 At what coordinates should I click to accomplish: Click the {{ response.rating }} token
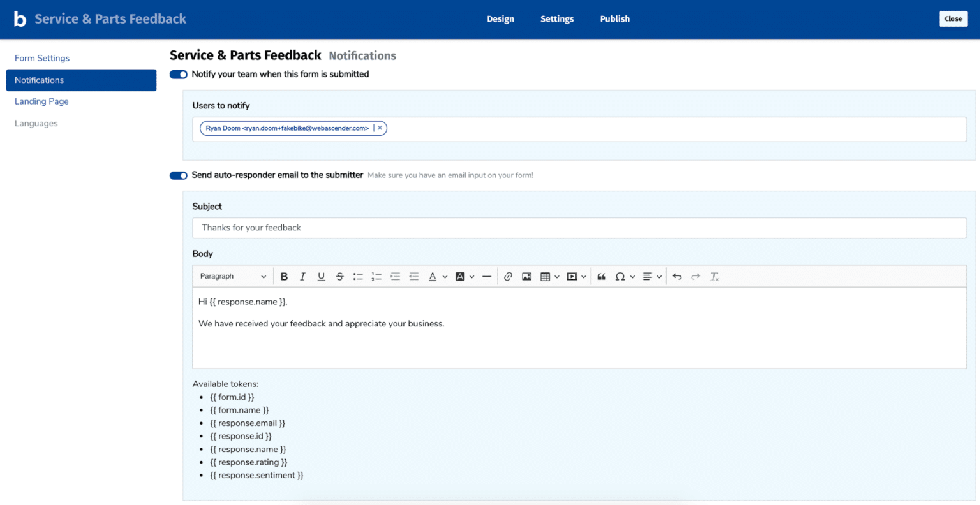point(249,462)
